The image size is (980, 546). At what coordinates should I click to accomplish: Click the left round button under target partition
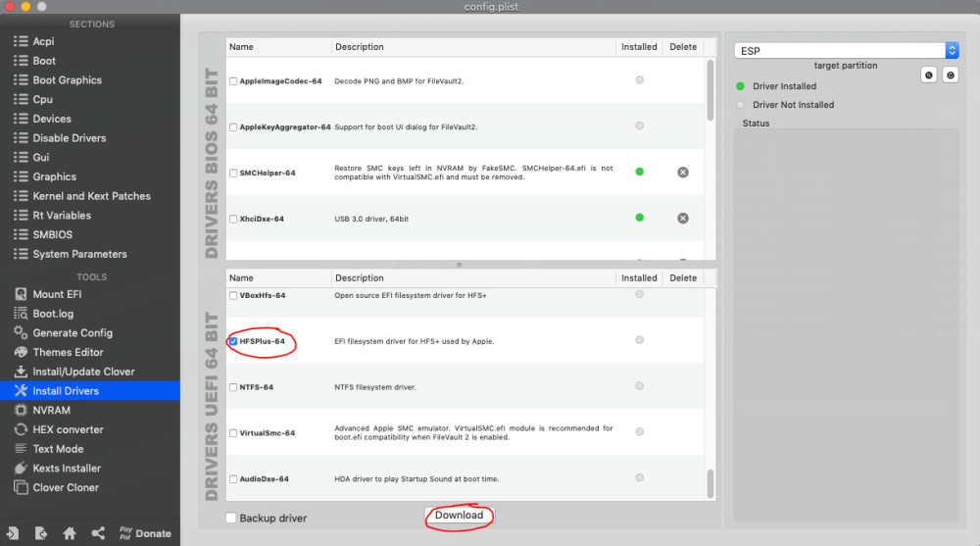coord(929,75)
